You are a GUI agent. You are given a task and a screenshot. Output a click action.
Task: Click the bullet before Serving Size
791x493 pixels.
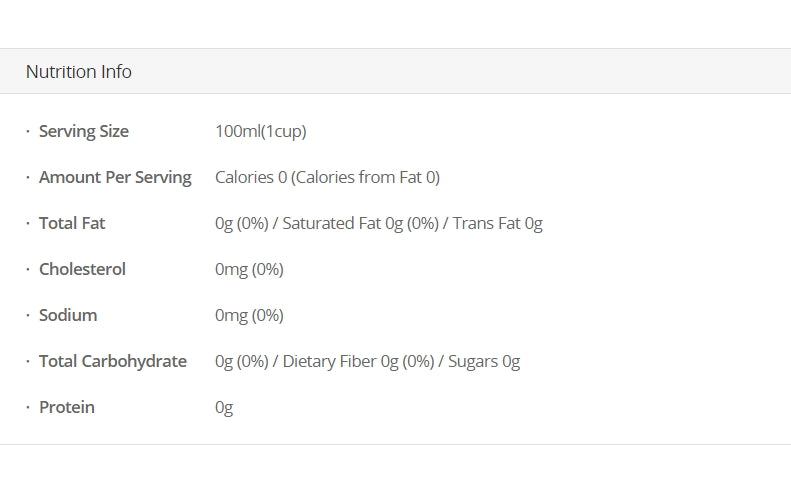point(28,131)
